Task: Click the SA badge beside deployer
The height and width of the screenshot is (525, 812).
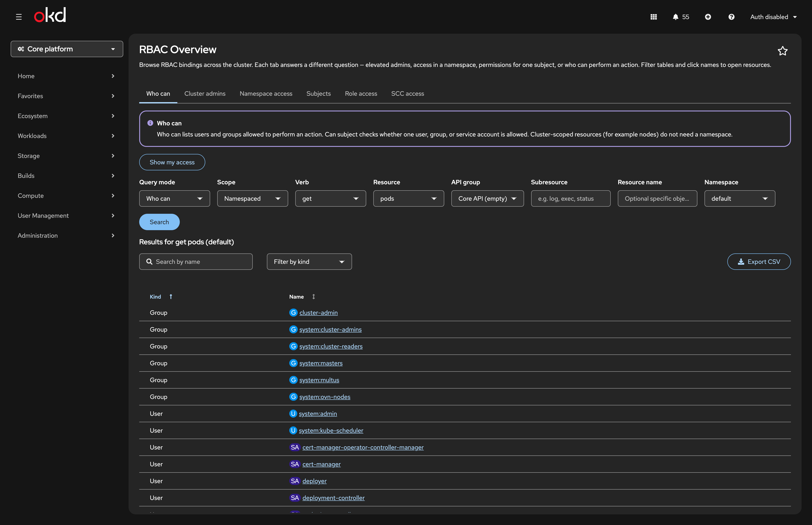Action: tap(295, 481)
